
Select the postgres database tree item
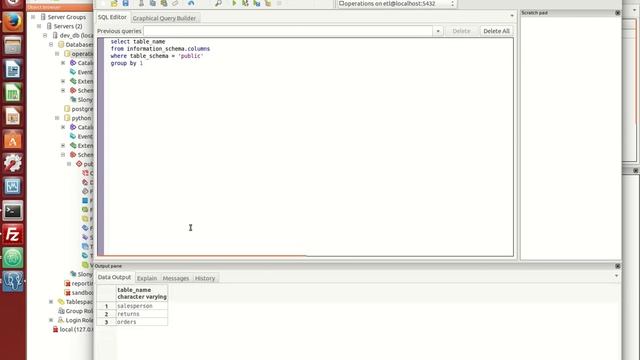tap(79, 109)
